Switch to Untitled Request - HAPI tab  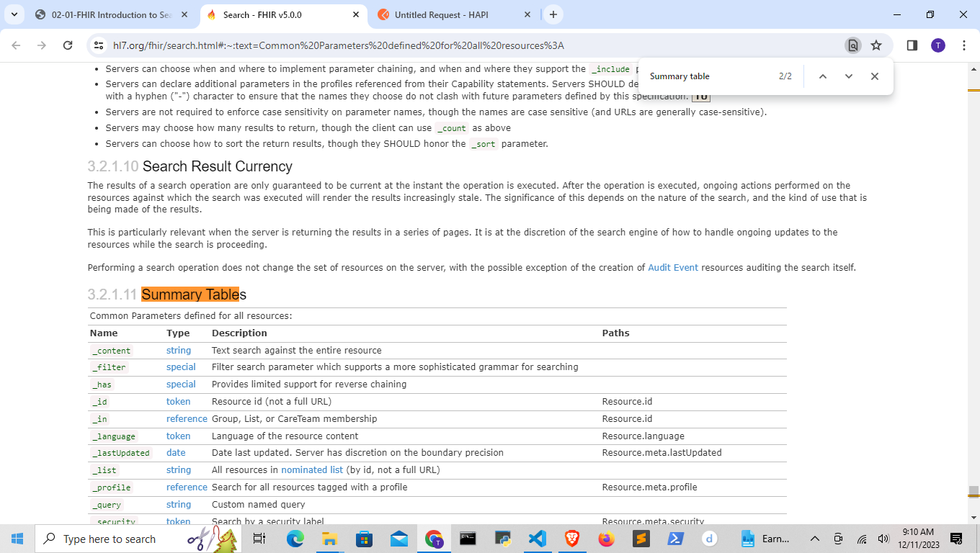pyautogui.click(x=455, y=14)
